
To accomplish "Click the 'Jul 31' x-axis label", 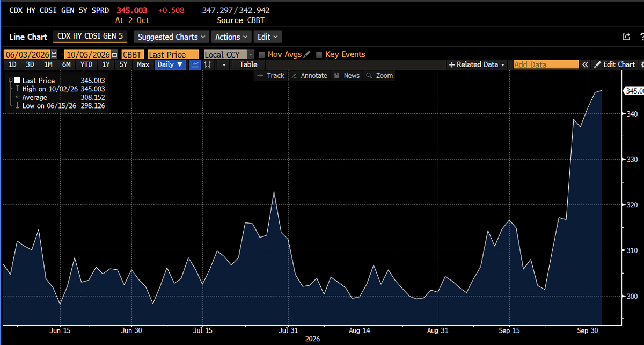I will [x=288, y=330].
